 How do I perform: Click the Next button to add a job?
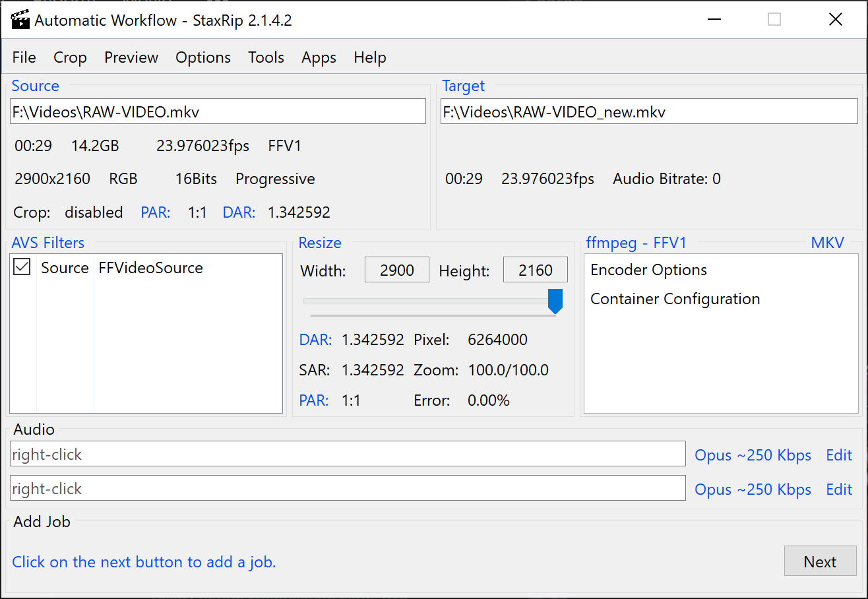[820, 561]
